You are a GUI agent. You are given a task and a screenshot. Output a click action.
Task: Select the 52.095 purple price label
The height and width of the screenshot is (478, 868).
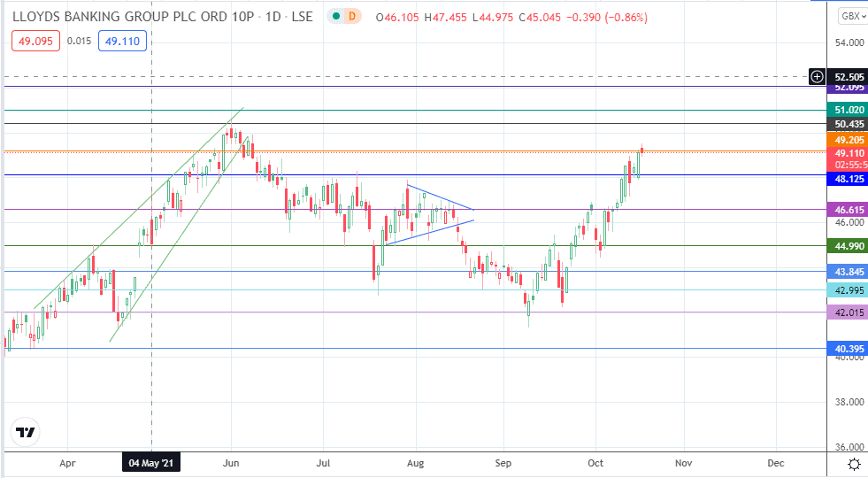(848, 88)
